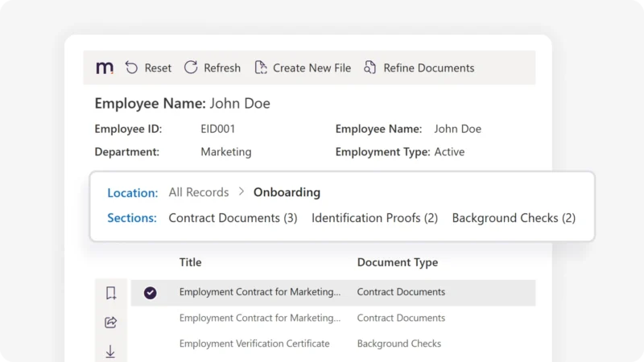
Task: Click the Refine Documents label
Action: click(429, 68)
